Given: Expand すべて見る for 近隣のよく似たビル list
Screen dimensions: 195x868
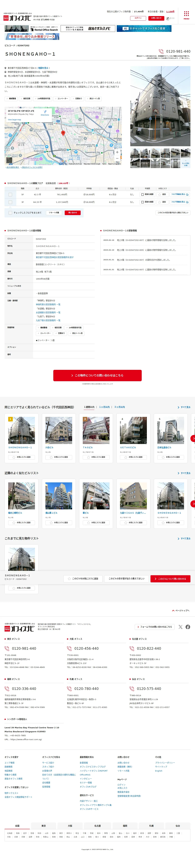Looking at the screenshot, I should (184, 473).
